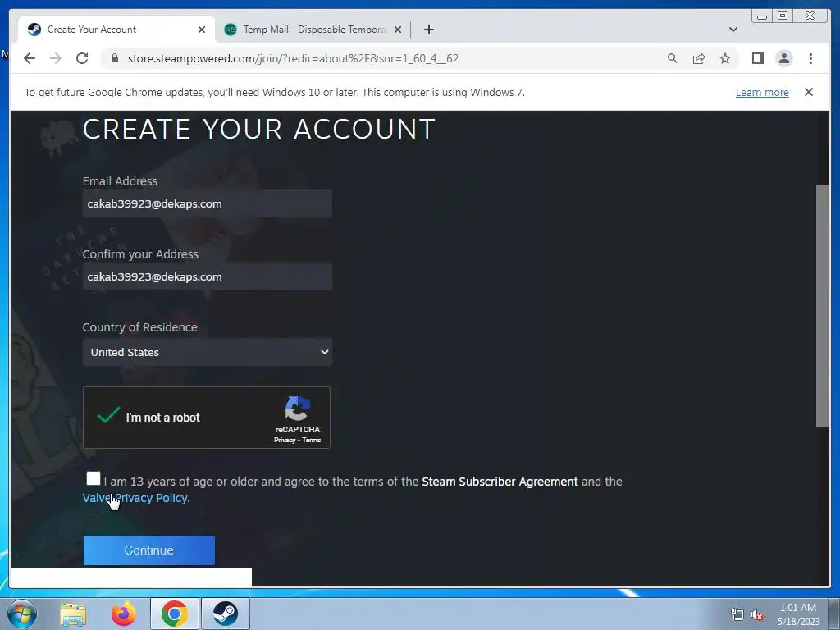Share this page via share icon
840x630 pixels.
point(699,58)
